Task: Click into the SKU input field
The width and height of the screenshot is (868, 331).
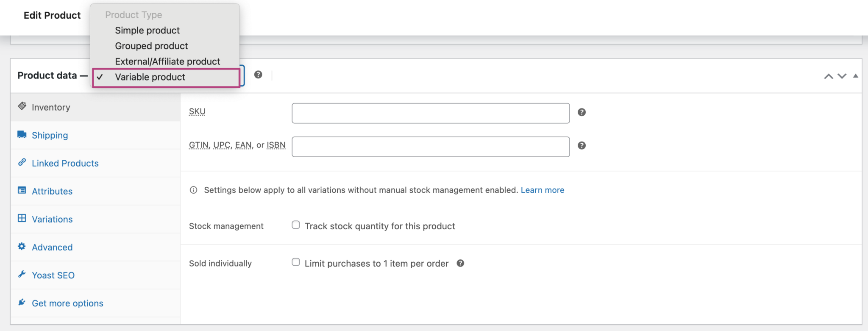Action: click(x=431, y=113)
